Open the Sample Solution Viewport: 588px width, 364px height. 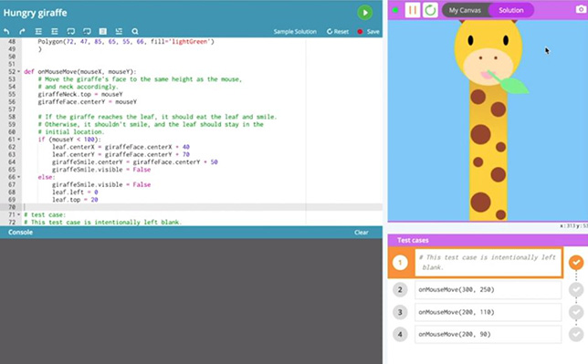[295, 32]
